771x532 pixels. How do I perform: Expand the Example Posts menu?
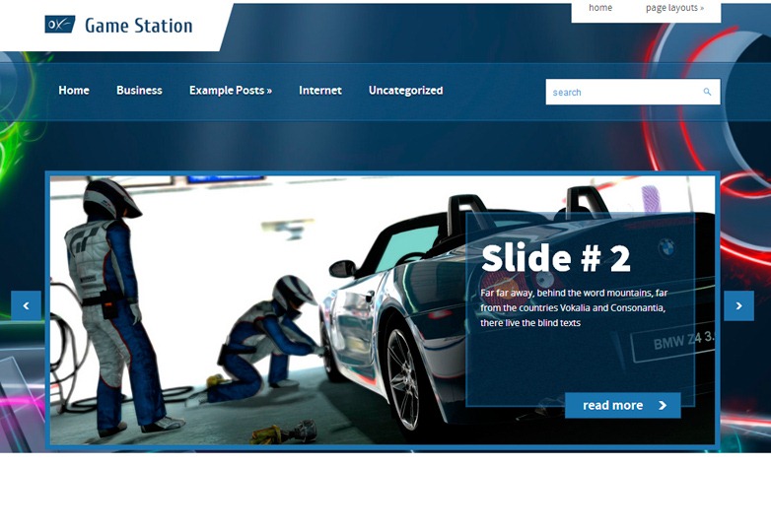coord(230,90)
